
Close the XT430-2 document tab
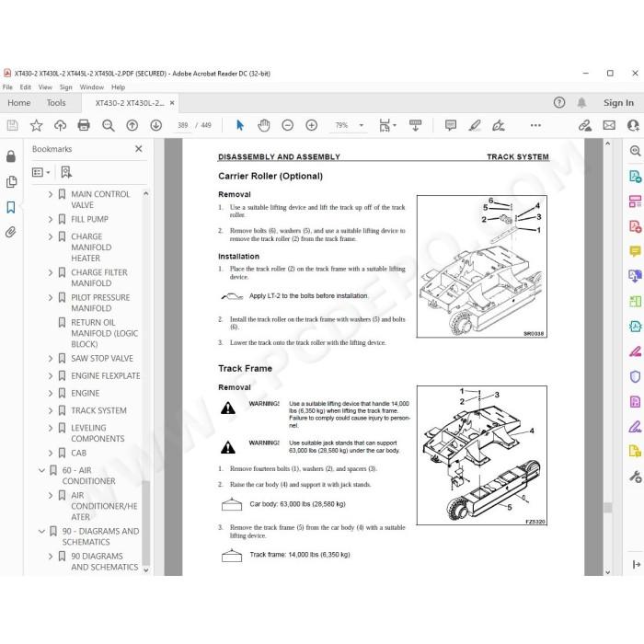[172, 103]
